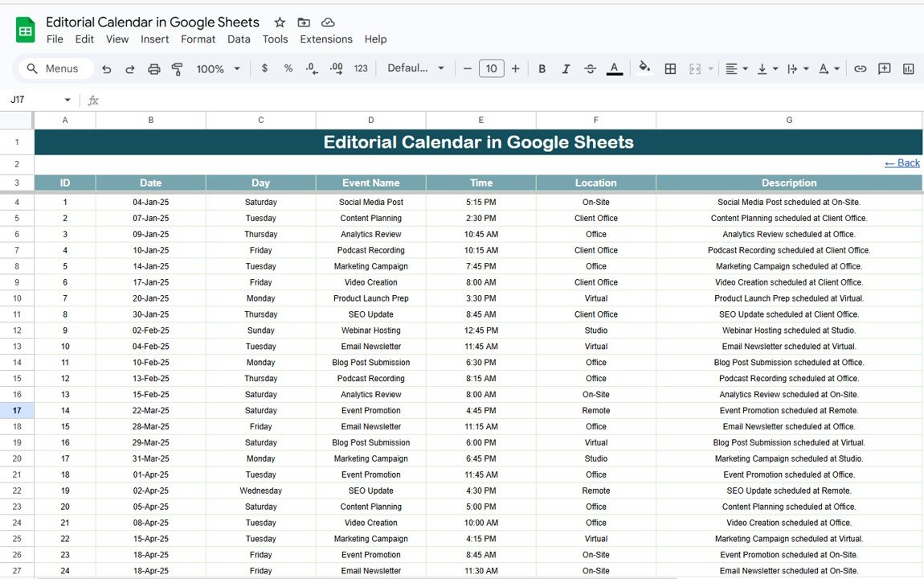924x579 pixels.
Task: Open the Format menu
Action: [198, 39]
